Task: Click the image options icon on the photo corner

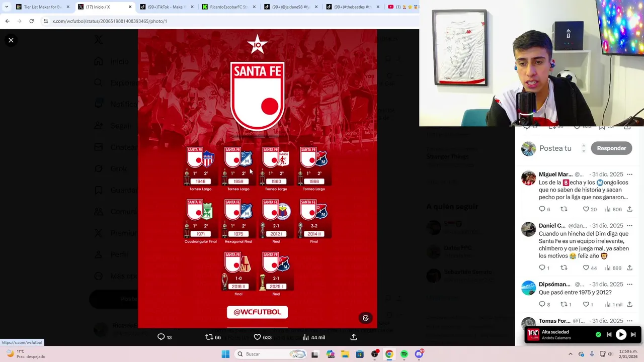Action: (x=366, y=318)
